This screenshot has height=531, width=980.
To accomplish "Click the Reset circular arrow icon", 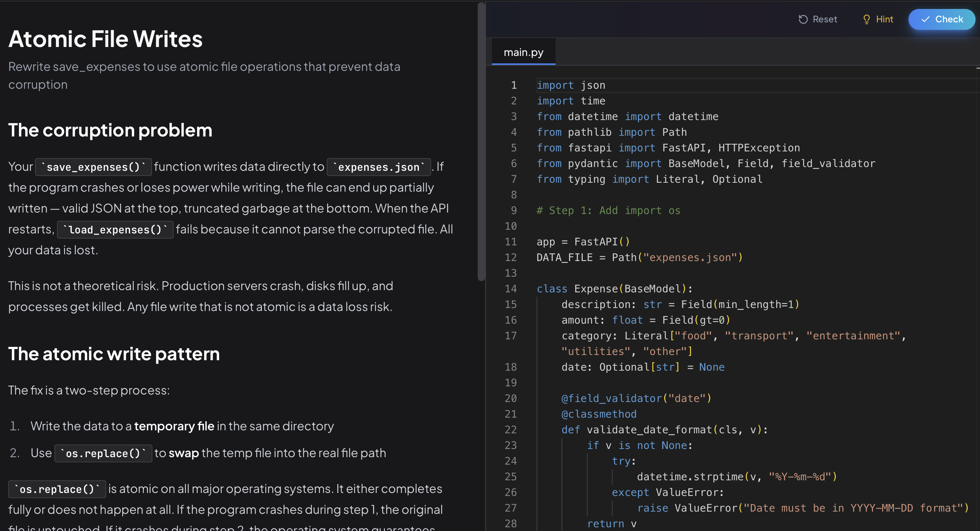I will pyautogui.click(x=803, y=19).
